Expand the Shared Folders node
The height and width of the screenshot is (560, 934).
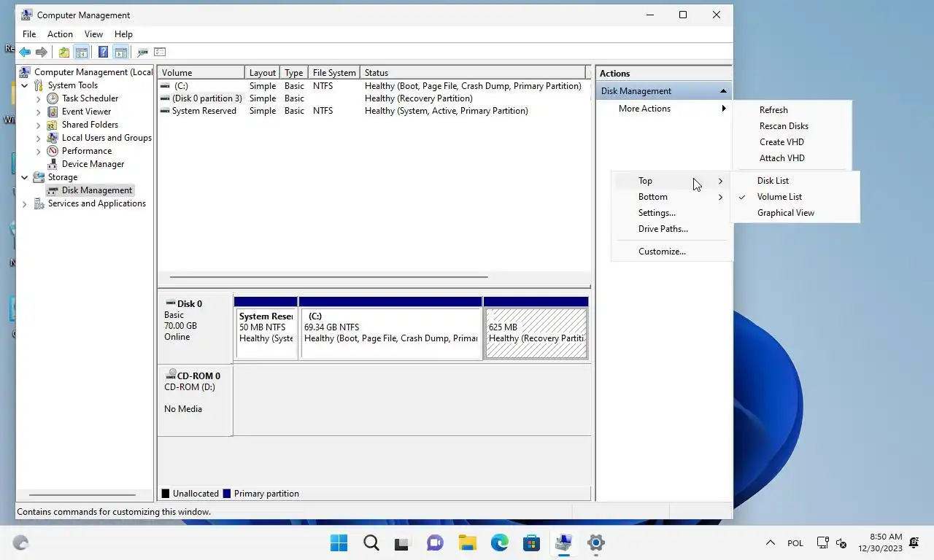(39, 125)
